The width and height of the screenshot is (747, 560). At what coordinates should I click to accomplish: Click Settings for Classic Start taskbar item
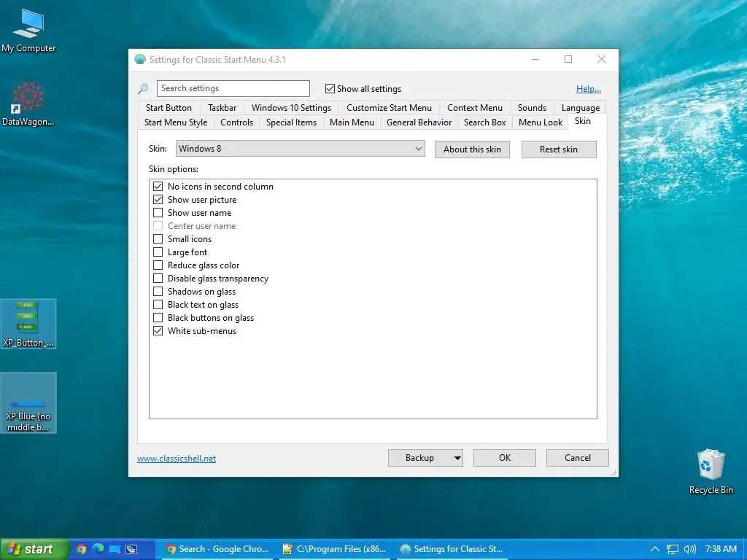451,549
